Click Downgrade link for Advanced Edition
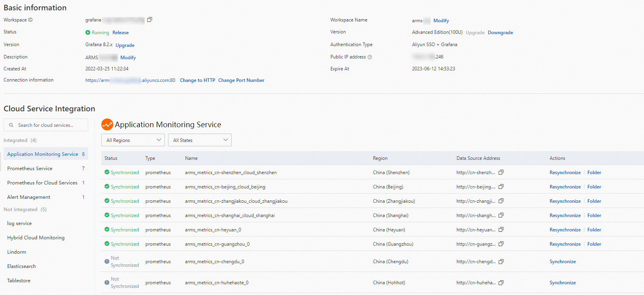This screenshot has width=644, height=295. click(x=500, y=33)
